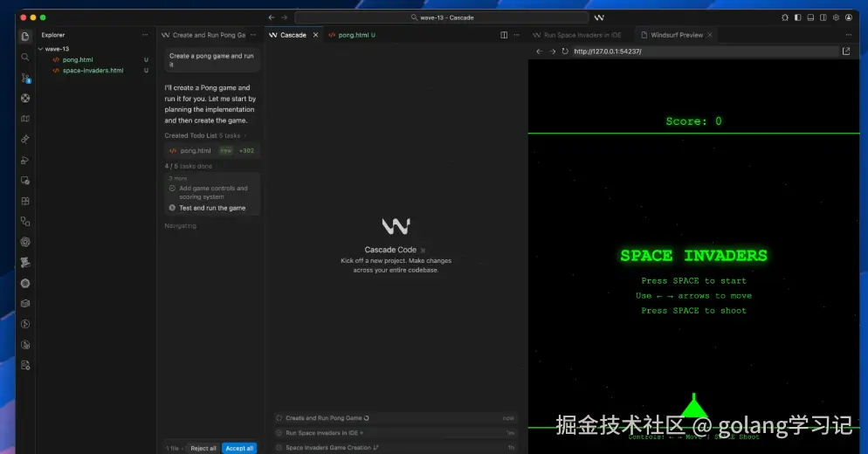This screenshot has width=868, height=454.
Task: Open Run and Debug view in activity bar
Action: [25, 160]
